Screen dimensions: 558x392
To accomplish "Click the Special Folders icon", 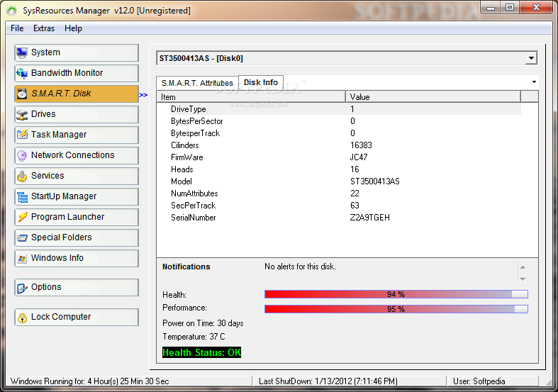I will pos(22,237).
